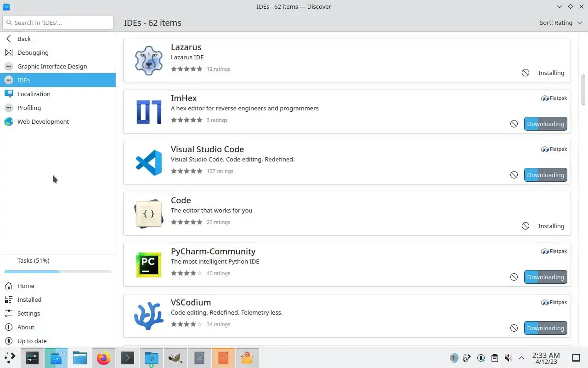This screenshot has width=588, height=368.
Task: Click the app list vertical scrollbar
Action: pos(583,90)
